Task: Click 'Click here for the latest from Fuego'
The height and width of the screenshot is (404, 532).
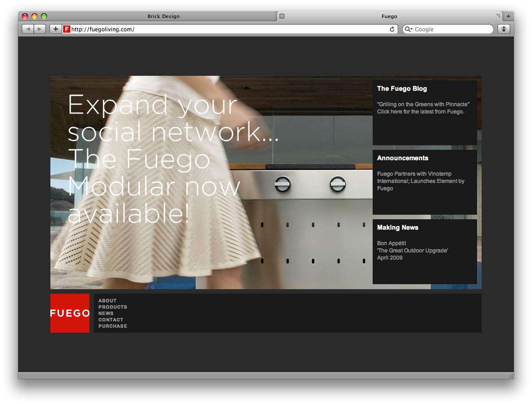Action: [x=421, y=112]
